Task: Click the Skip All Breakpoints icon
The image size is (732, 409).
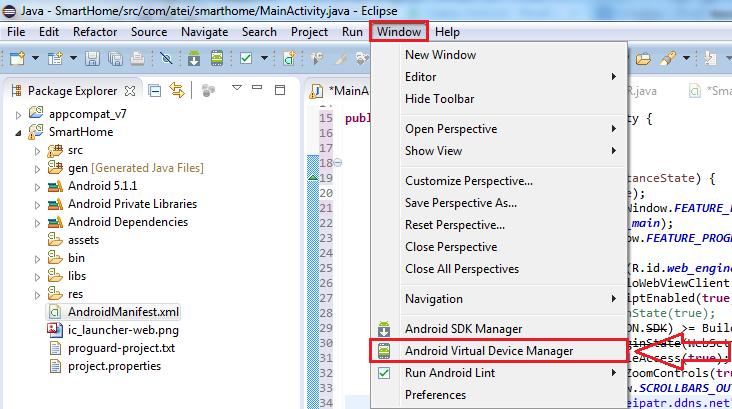Action: pyautogui.click(x=166, y=58)
